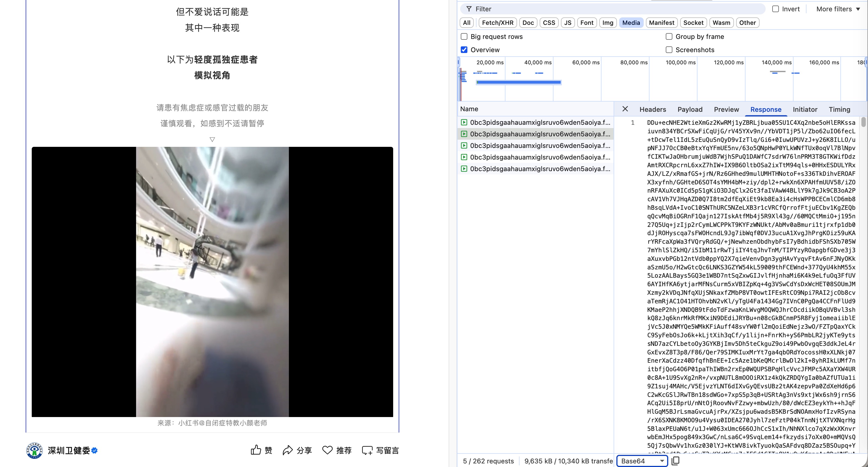
Task: Click the heart recommend icon
Action: [x=327, y=450]
